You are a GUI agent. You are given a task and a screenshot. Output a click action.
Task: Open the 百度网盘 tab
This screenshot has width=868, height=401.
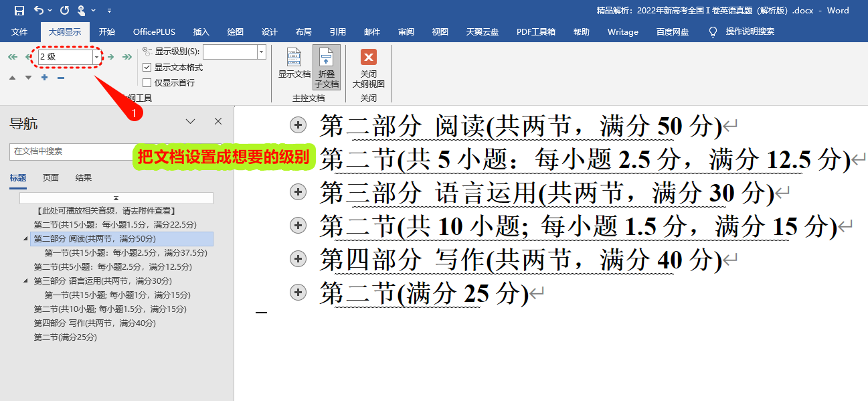tap(673, 31)
